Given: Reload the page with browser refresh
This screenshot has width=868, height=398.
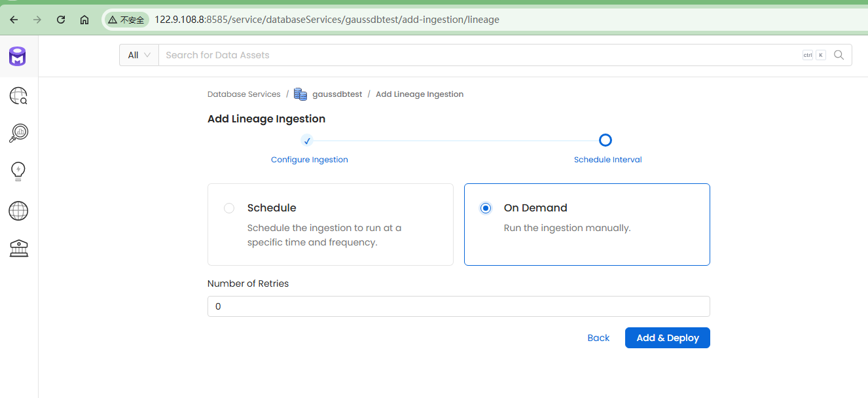Looking at the screenshot, I should pos(61,20).
